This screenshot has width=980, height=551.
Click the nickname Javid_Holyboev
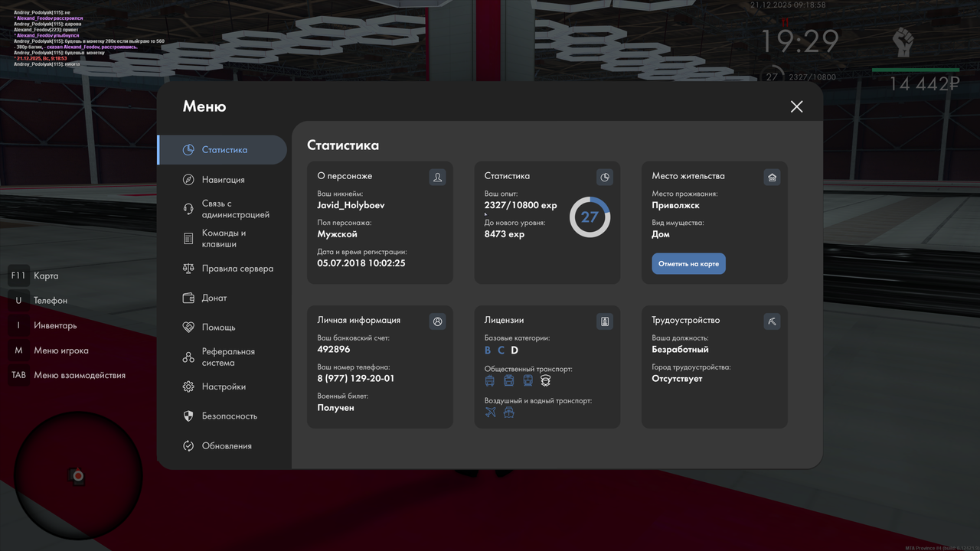[x=351, y=205]
